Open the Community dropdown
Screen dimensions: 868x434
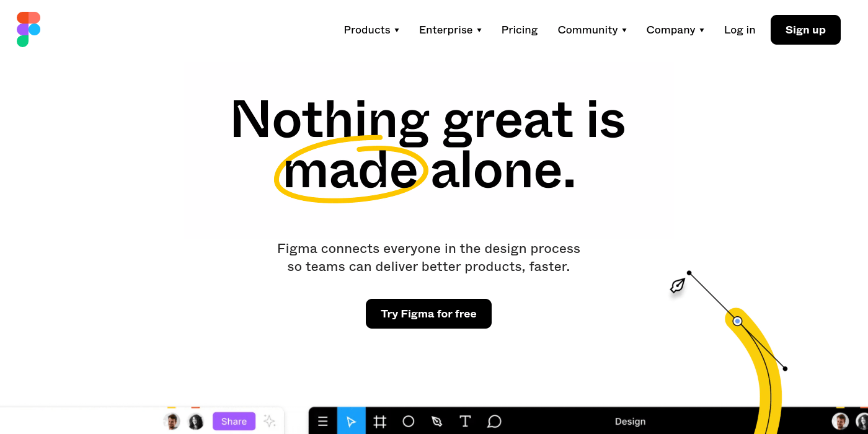tap(591, 30)
